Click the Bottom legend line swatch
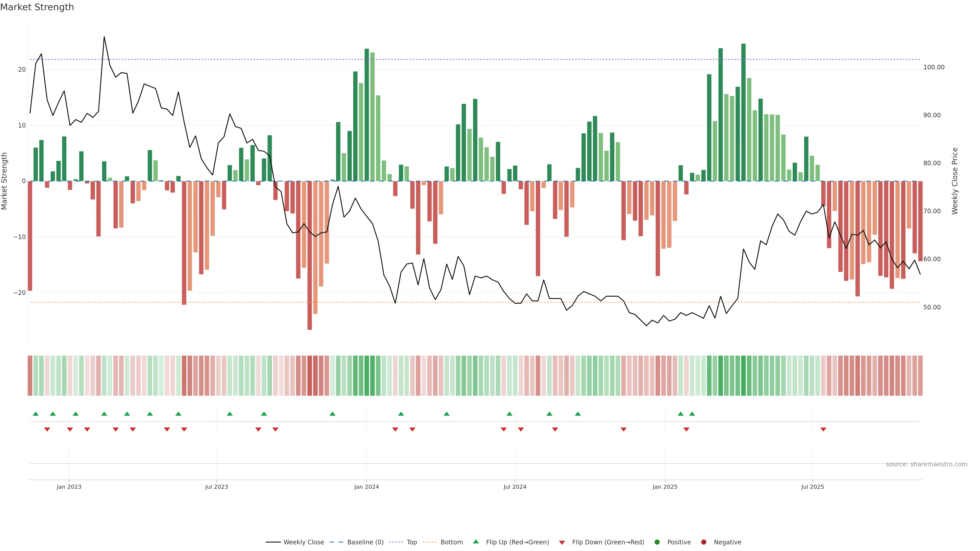This screenshot has height=551, width=980. [x=430, y=542]
